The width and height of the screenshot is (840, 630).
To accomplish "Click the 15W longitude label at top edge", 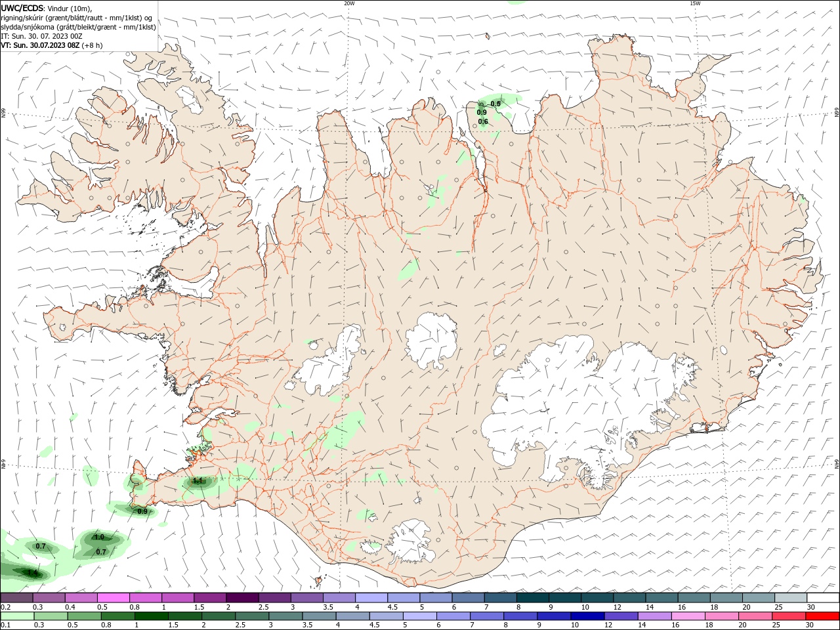I will pyautogui.click(x=695, y=3).
